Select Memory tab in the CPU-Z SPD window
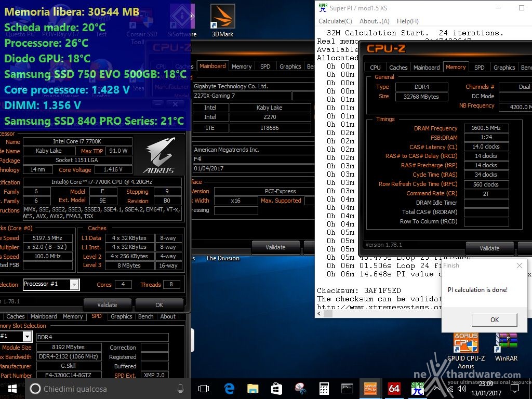Image resolution: width=532 pixels, height=399 pixels. pyautogui.click(x=73, y=316)
